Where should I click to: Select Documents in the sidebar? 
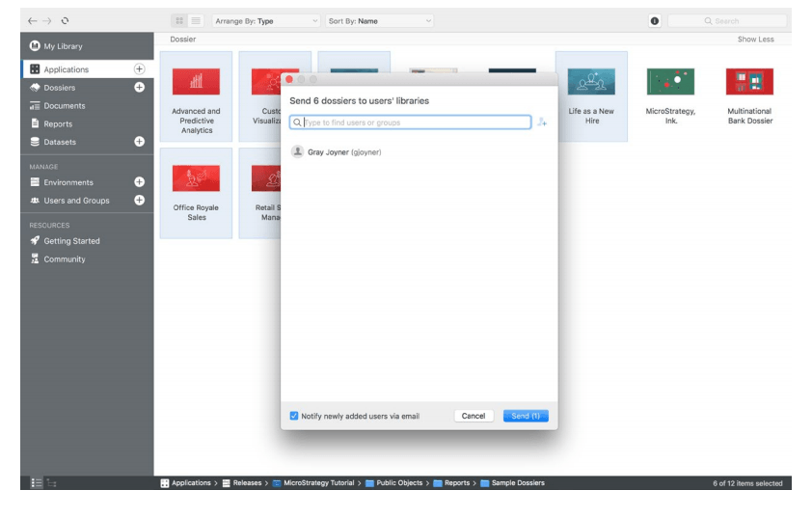click(64, 106)
